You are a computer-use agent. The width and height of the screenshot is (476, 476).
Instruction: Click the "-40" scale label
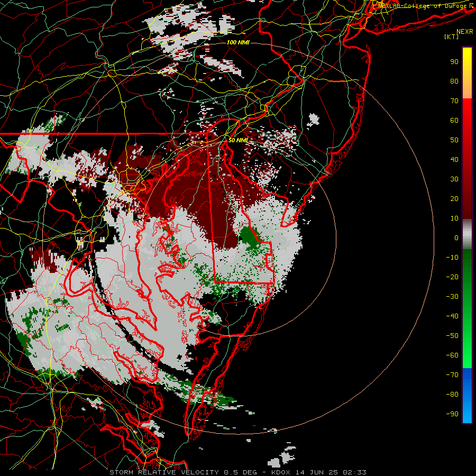(452, 316)
